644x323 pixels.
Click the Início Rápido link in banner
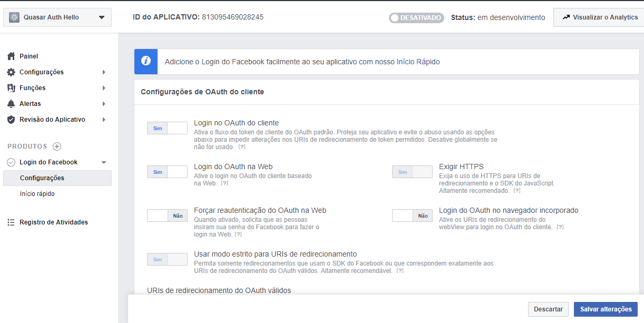(x=418, y=62)
